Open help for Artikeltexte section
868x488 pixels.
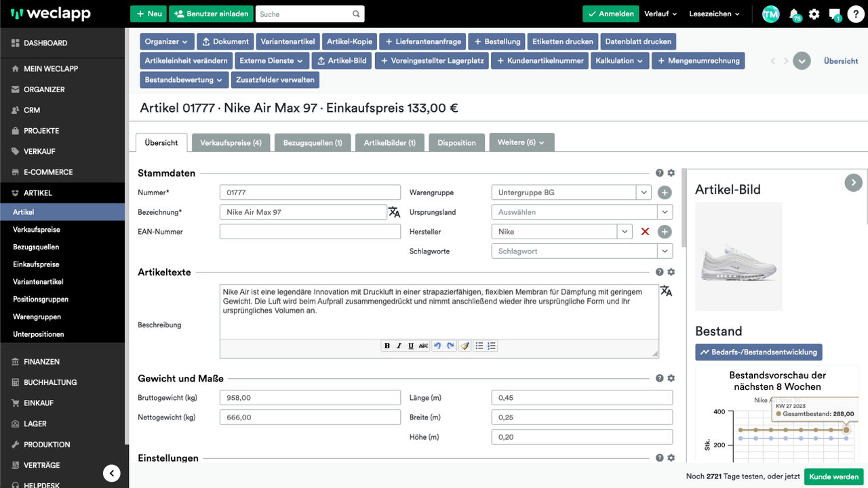pyautogui.click(x=659, y=272)
